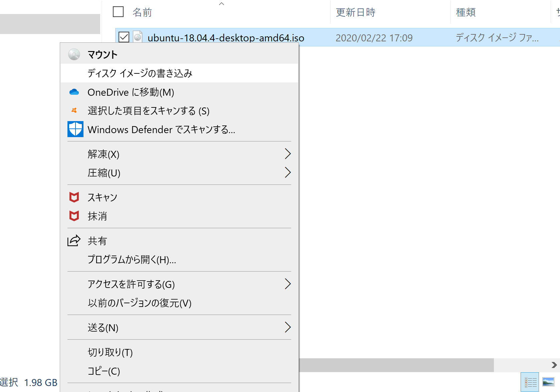560x392 pixels.
Task: Choose コピー(C) from menu
Action: [179, 371]
